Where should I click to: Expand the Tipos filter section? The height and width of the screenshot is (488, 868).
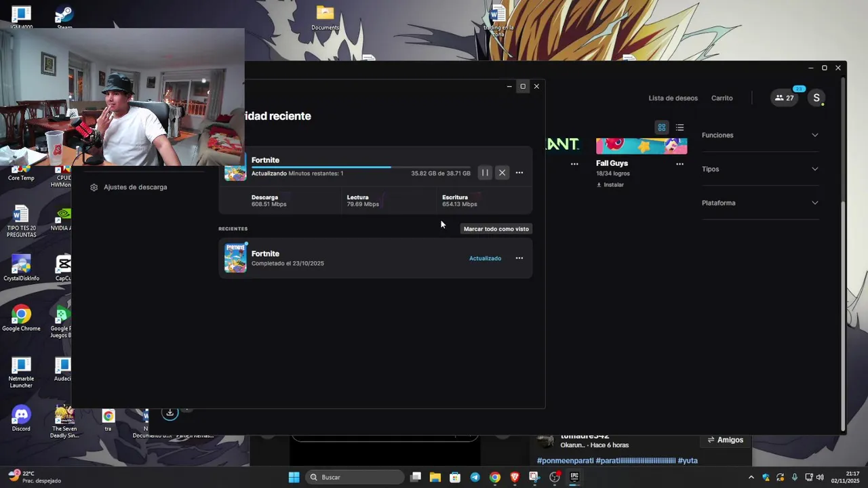coord(759,169)
